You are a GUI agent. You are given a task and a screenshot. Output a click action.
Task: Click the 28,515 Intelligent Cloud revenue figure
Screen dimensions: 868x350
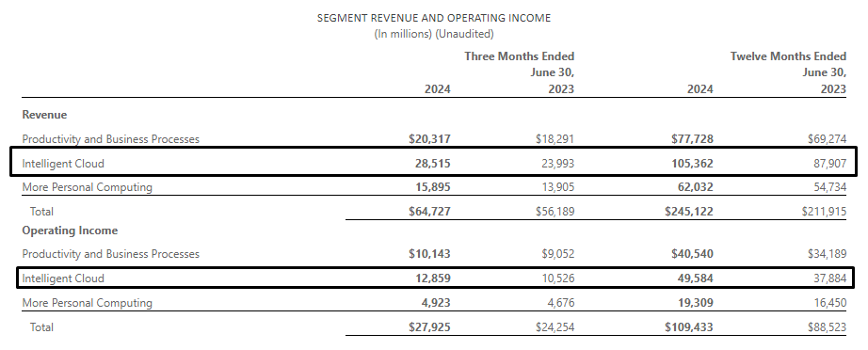point(433,164)
